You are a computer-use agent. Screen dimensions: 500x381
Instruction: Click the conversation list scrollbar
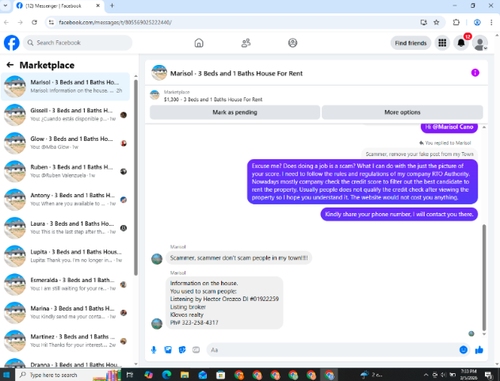tap(136, 177)
